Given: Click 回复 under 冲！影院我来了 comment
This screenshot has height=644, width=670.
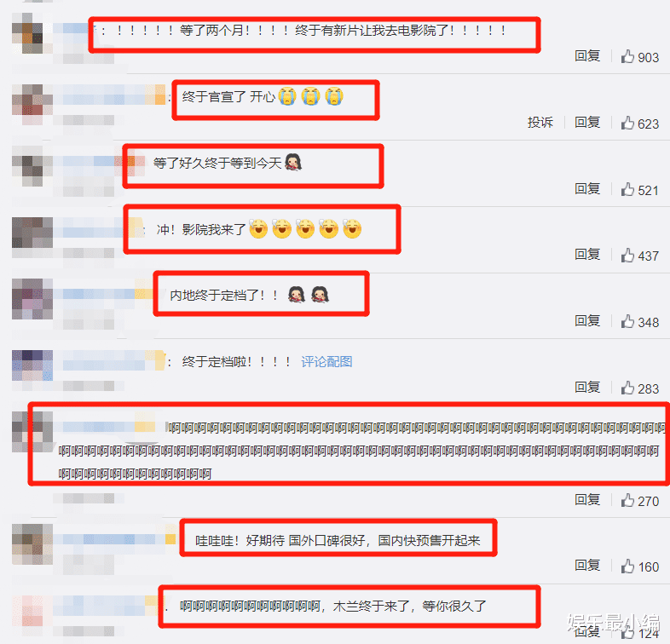Looking at the screenshot, I should pos(587,255).
